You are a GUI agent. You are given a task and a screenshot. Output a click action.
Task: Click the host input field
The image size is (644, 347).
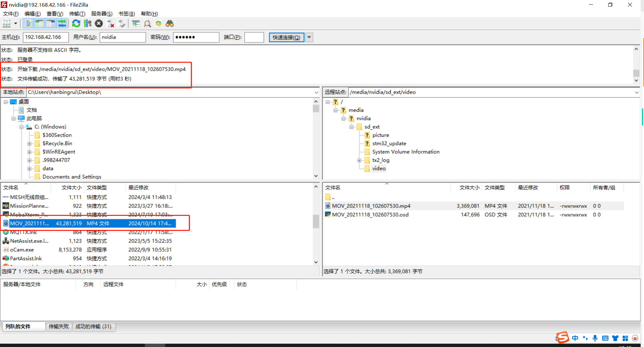point(46,37)
